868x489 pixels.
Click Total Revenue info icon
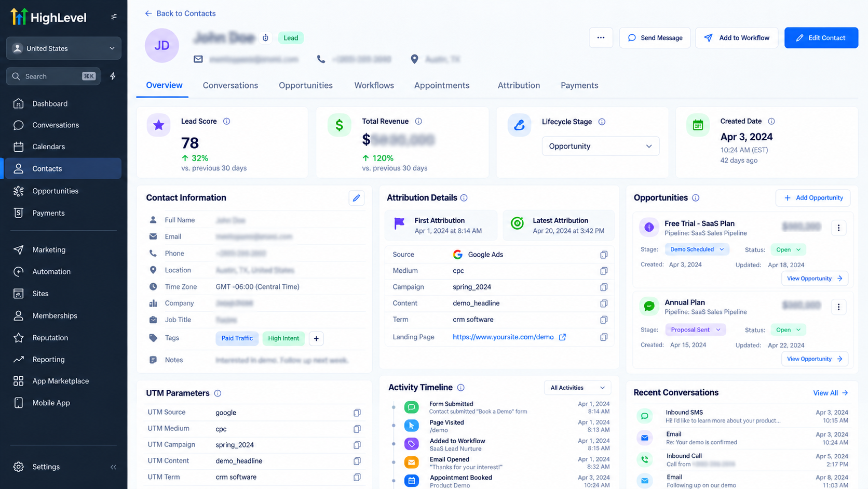pos(418,121)
